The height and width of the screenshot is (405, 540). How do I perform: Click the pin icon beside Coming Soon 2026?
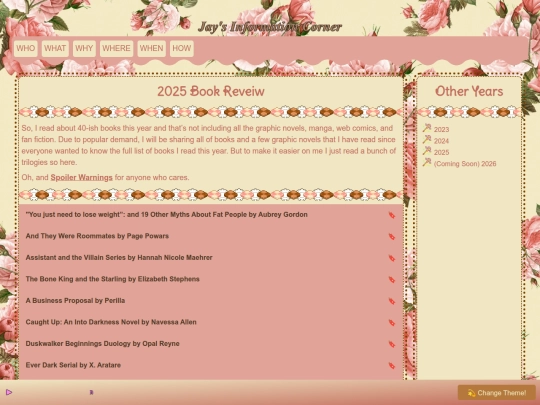[x=427, y=162]
